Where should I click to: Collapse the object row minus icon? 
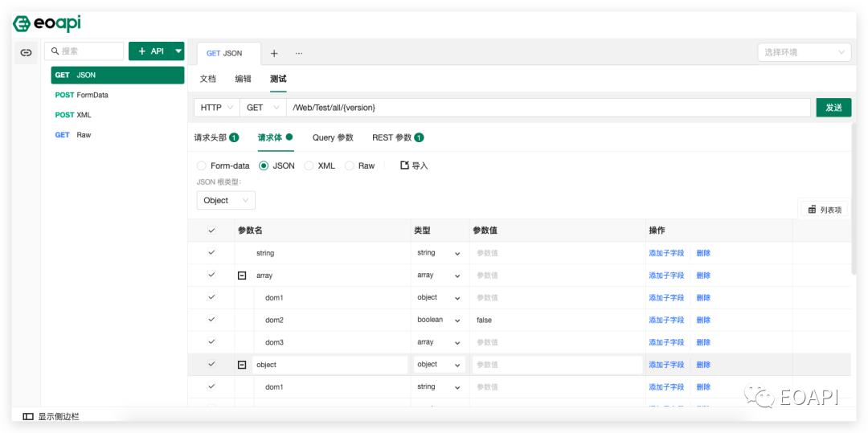242,365
